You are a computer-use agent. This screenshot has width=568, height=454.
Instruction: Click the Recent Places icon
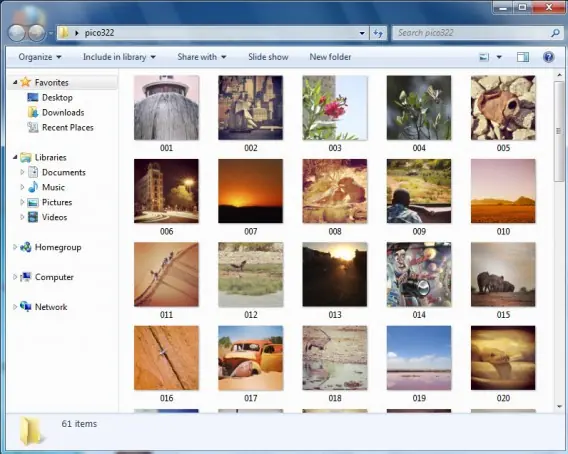point(33,128)
